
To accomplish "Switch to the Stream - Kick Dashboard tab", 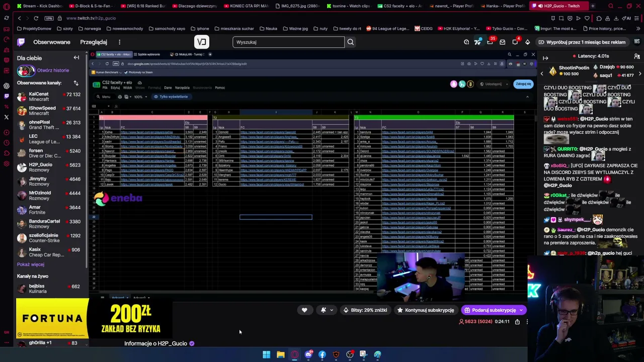I will (x=39, y=6).
